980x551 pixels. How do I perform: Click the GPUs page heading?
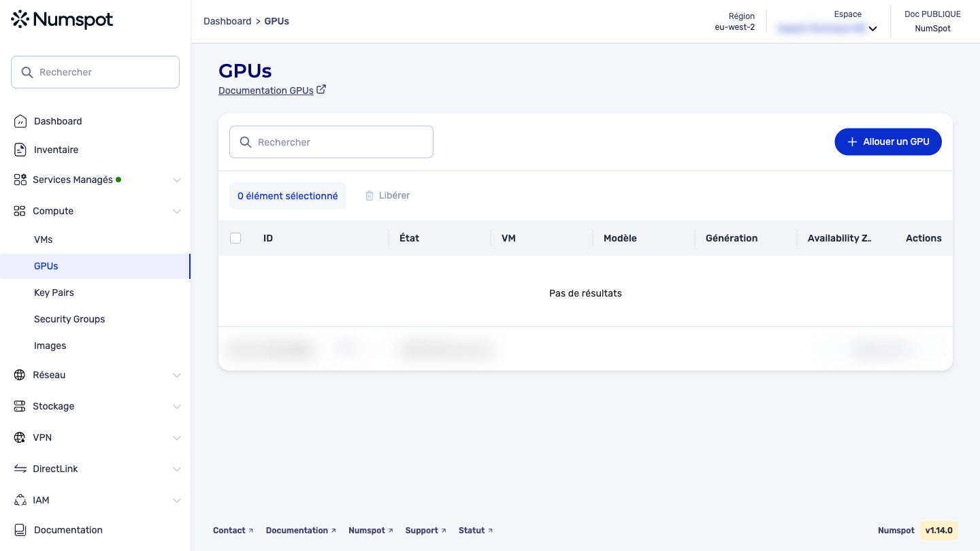tap(245, 71)
